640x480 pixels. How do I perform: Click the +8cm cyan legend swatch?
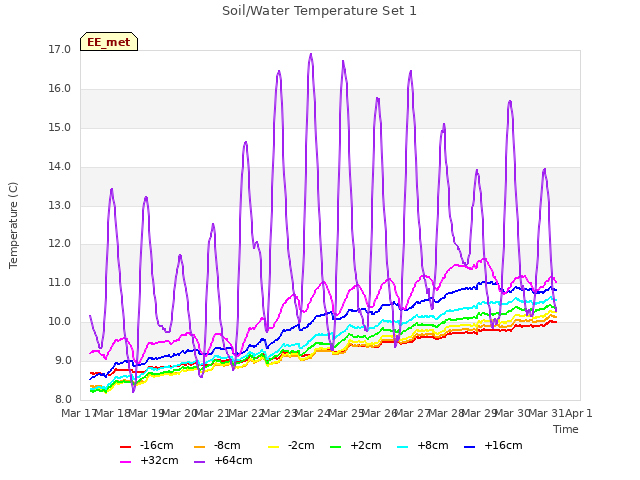pos(402,447)
